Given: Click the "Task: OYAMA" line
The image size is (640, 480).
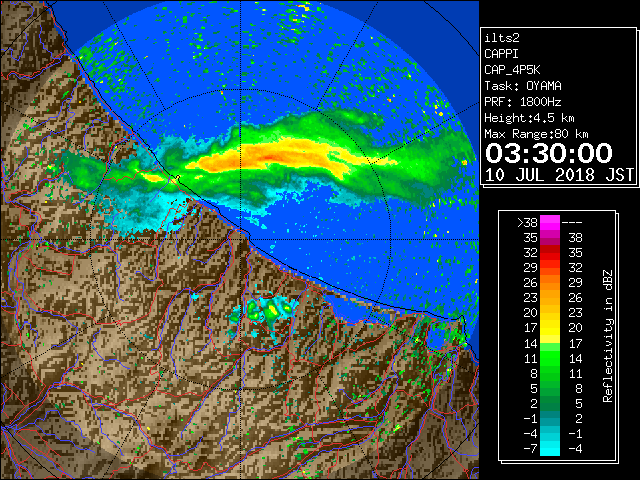Looking at the screenshot, I should pos(523,86).
